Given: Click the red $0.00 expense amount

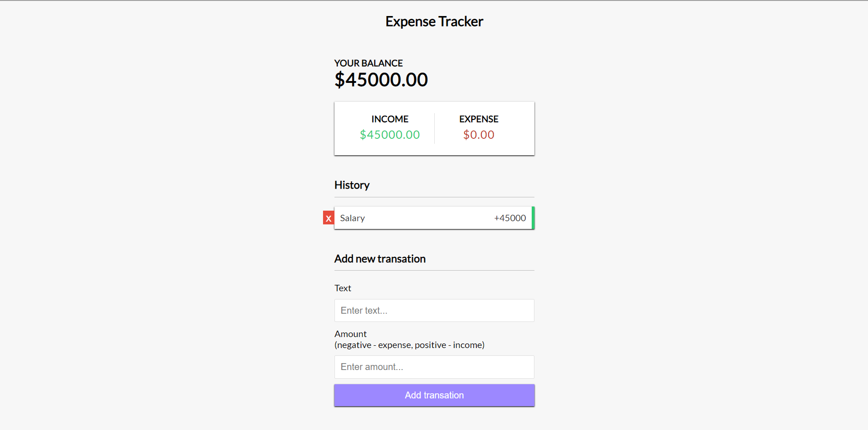Looking at the screenshot, I should click(x=479, y=135).
